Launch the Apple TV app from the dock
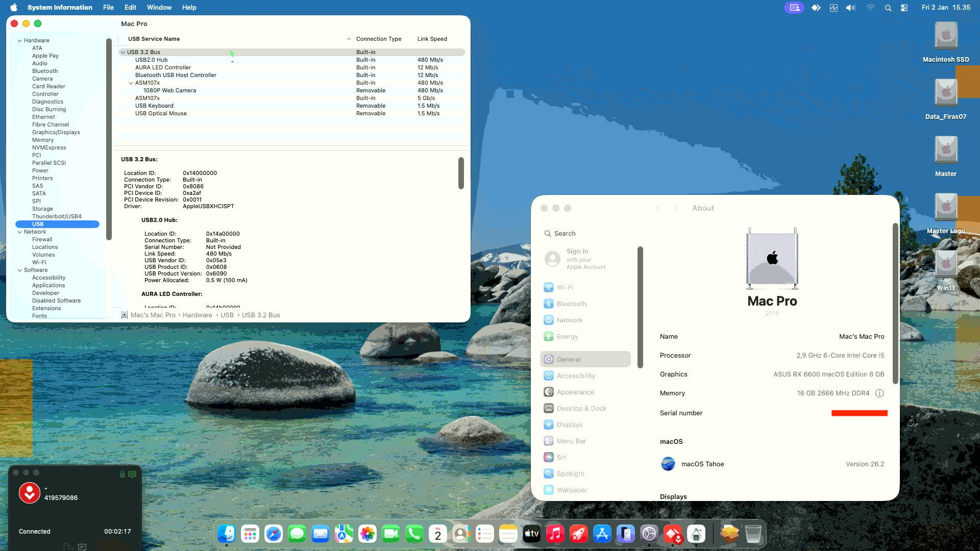 532,534
